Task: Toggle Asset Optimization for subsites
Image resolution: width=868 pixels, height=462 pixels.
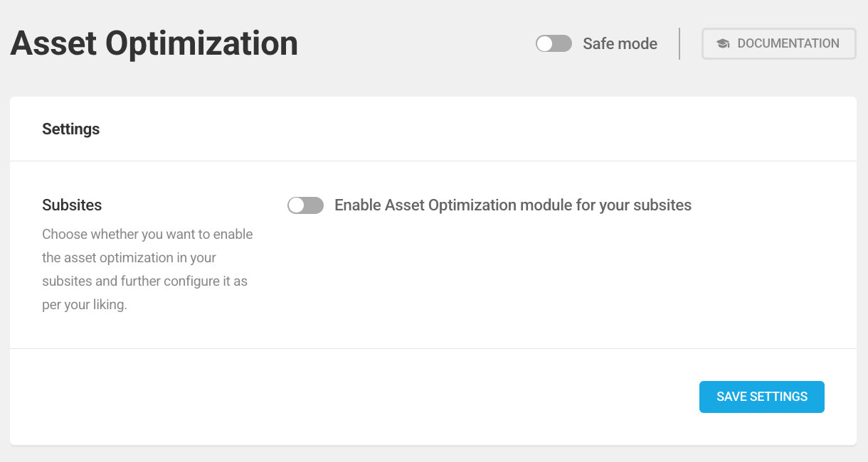Action: (305, 205)
